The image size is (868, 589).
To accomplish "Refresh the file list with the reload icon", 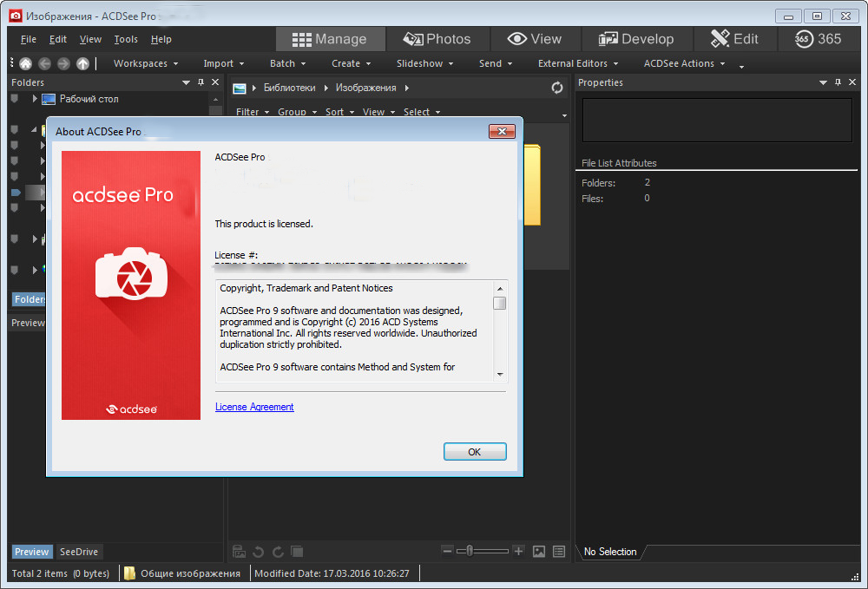I will point(557,88).
